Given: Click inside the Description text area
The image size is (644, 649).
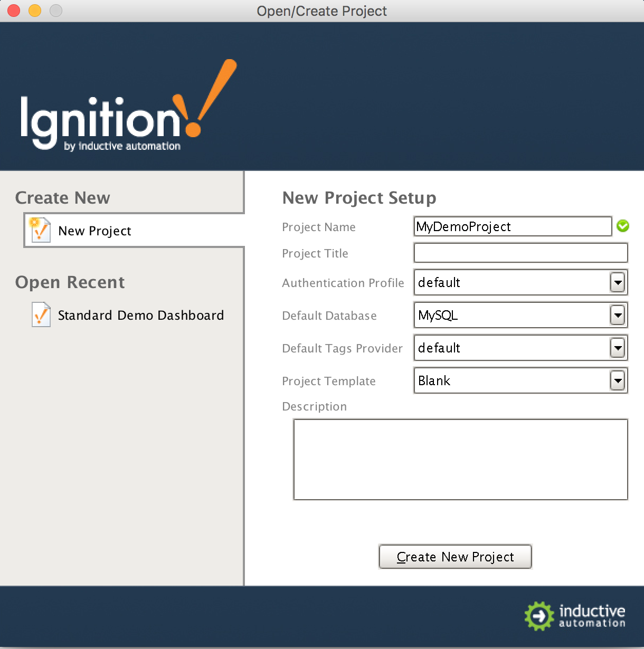Looking at the screenshot, I should (x=461, y=459).
